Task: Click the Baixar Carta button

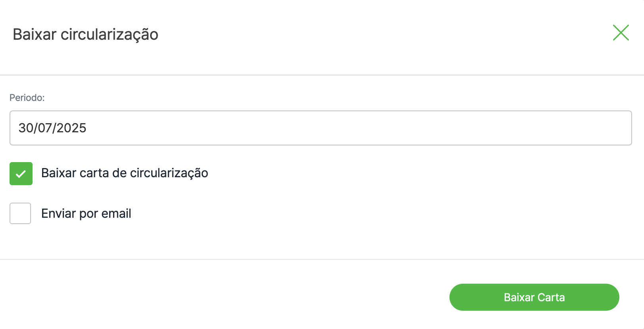Action: point(534,297)
